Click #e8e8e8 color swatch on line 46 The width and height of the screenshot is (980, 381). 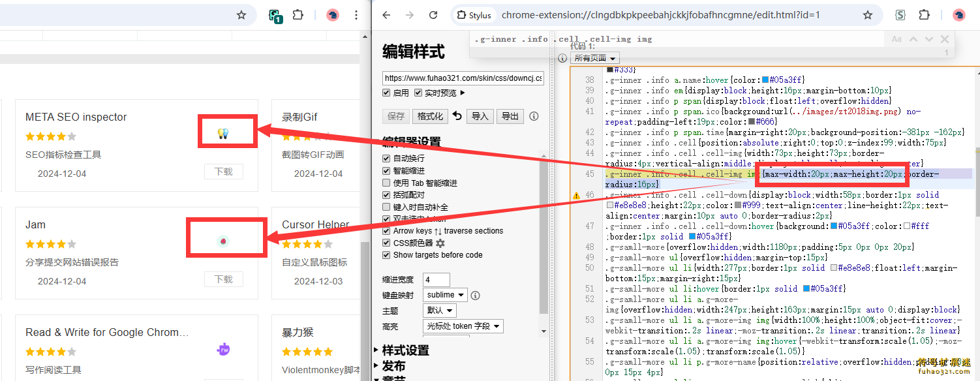[x=609, y=206]
